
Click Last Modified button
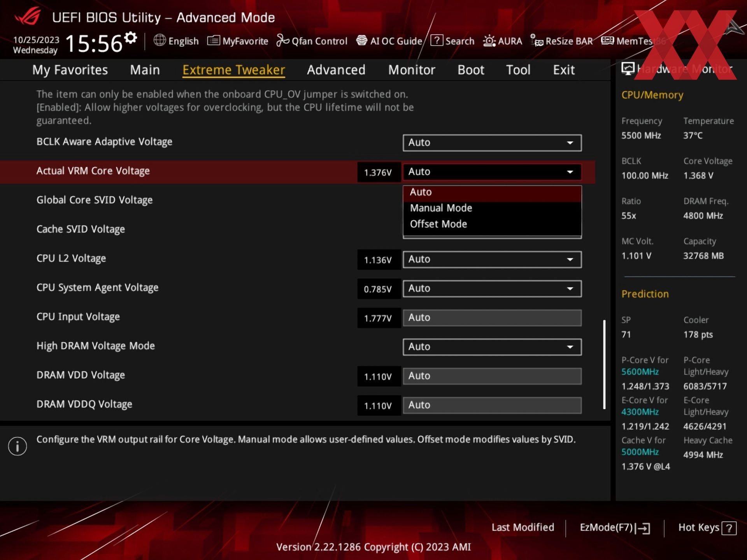point(523,528)
